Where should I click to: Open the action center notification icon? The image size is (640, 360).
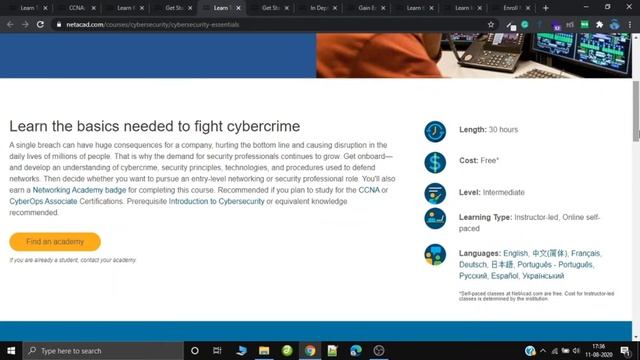[x=625, y=351]
